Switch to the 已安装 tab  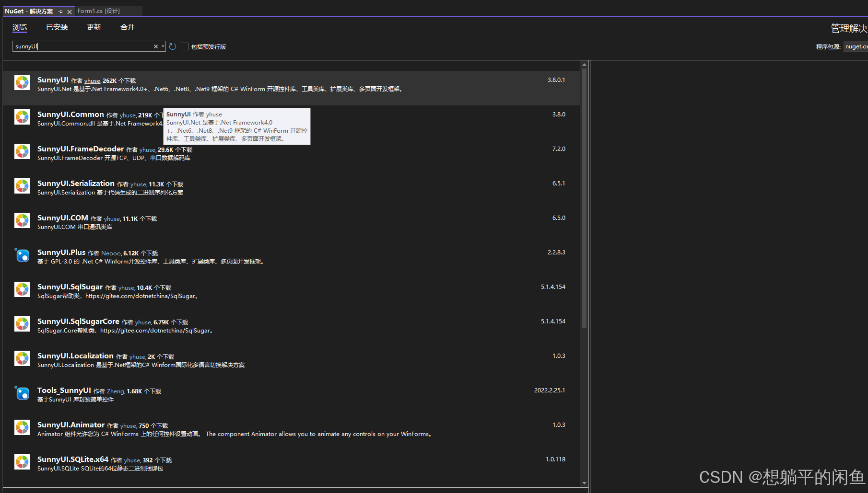(x=57, y=27)
